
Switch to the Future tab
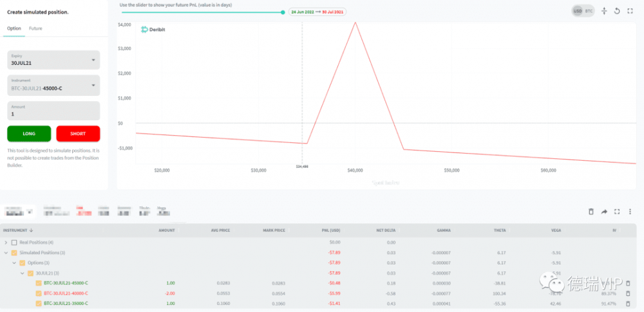pyautogui.click(x=35, y=28)
